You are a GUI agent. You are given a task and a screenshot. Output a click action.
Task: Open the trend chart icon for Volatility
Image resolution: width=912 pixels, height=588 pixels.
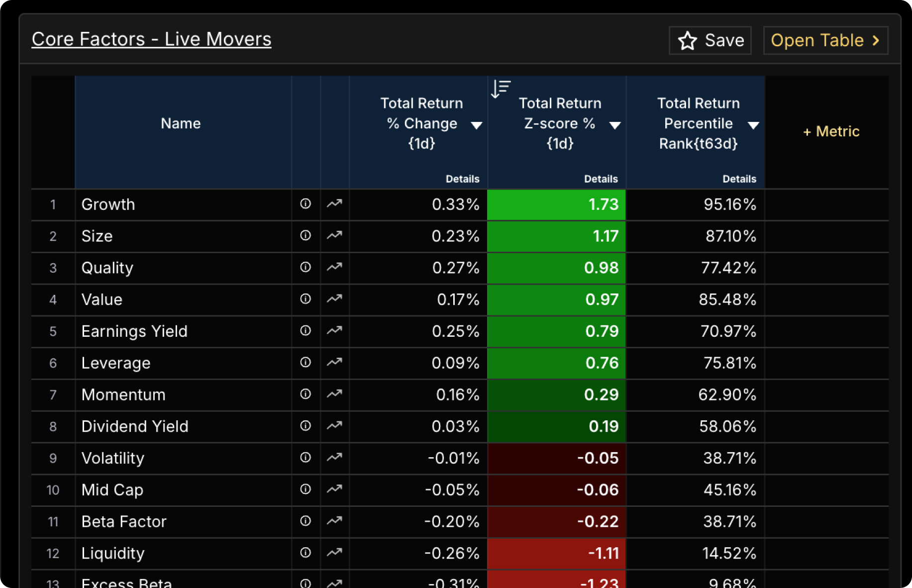click(x=334, y=457)
